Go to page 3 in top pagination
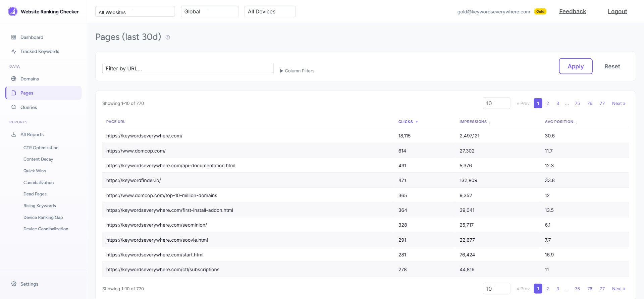Screen dimensions: 644x299 pos(558,103)
